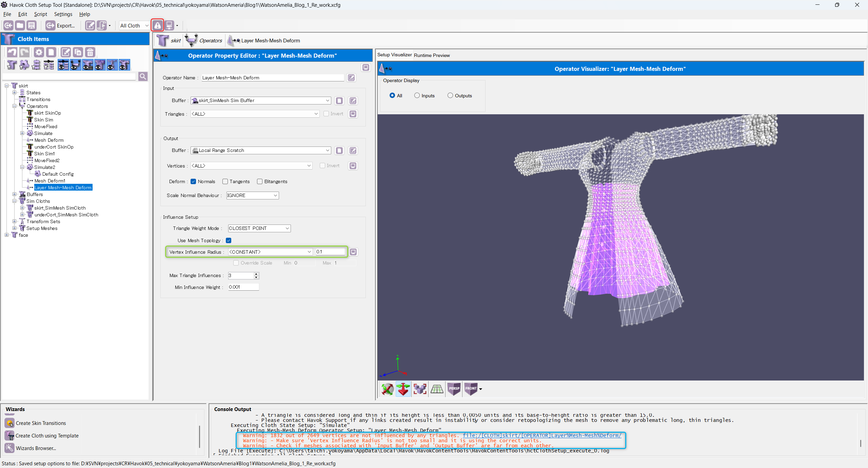Click the copy icon in Cloth Items toolbar

pos(78,52)
